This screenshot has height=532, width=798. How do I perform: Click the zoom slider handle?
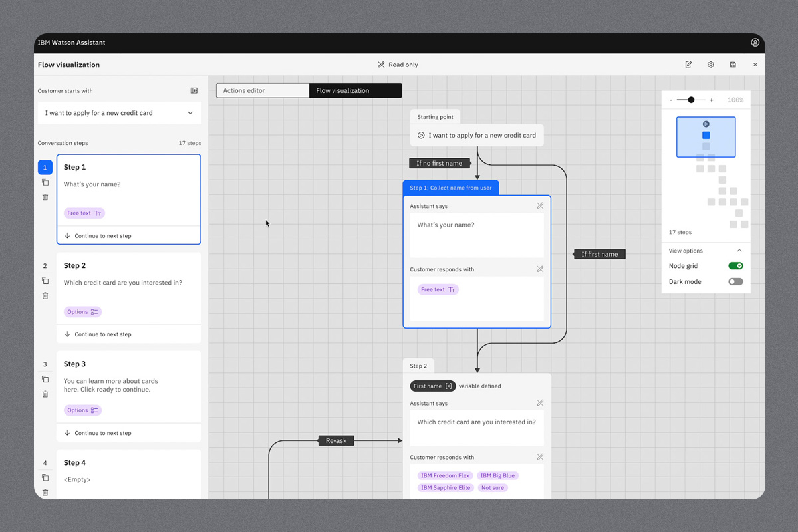click(x=691, y=100)
